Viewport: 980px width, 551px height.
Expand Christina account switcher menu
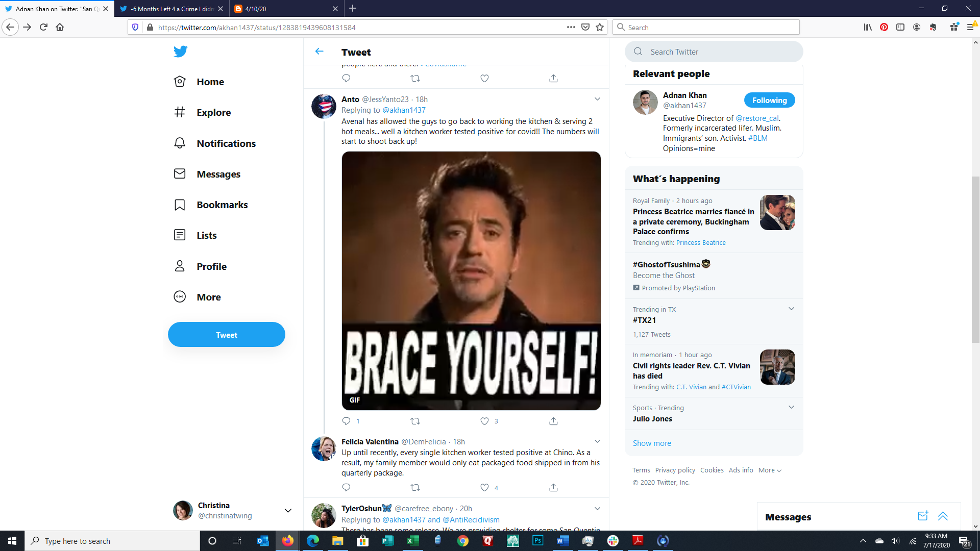[x=288, y=510]
